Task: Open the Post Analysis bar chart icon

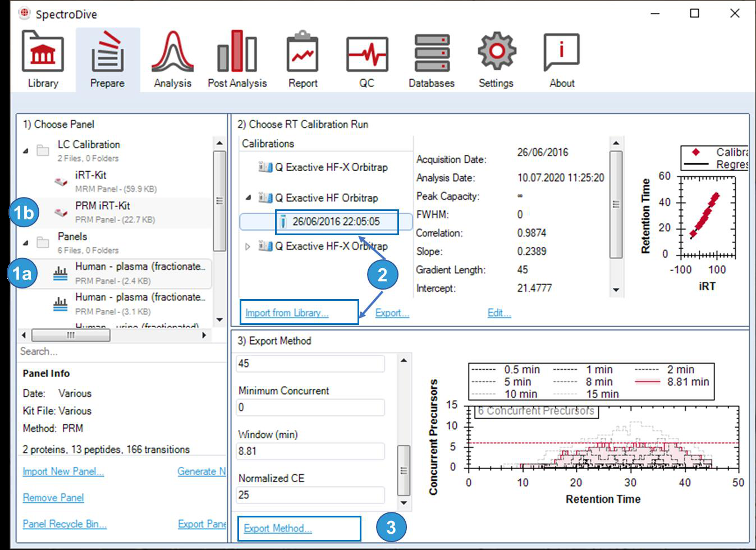Action: click(x=237, y=52)
